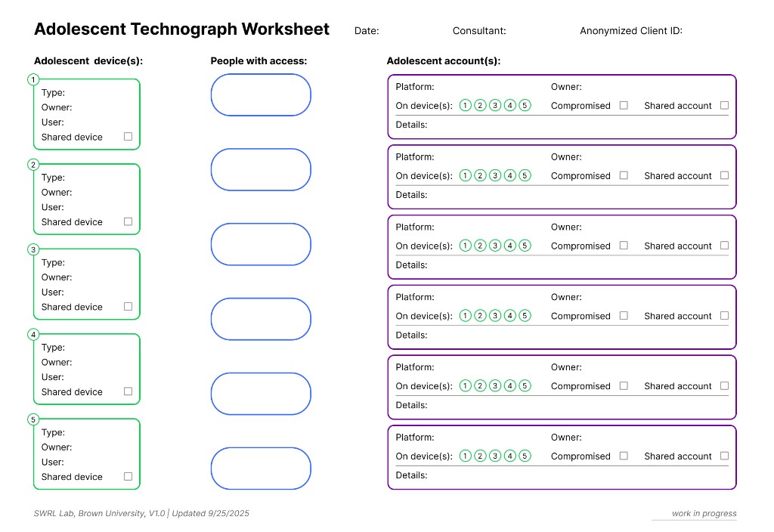Select device circle 3 in first account card
774x532 pixels.
(495, 105)
